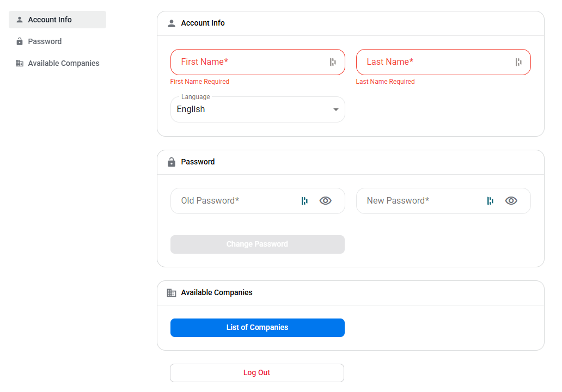This screenshot has width=562, height=392.
Task: Click the building icon in Available Companies header
Action: click(172, 293)
